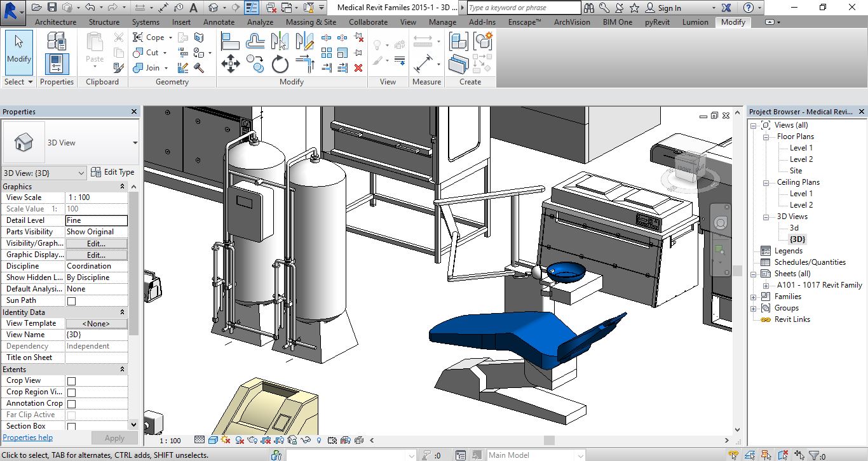This screenshot has width=868, height=461.
Task: Expand the Families node in Project Browser
Action: pyautogui.click(x=754, y=297)
